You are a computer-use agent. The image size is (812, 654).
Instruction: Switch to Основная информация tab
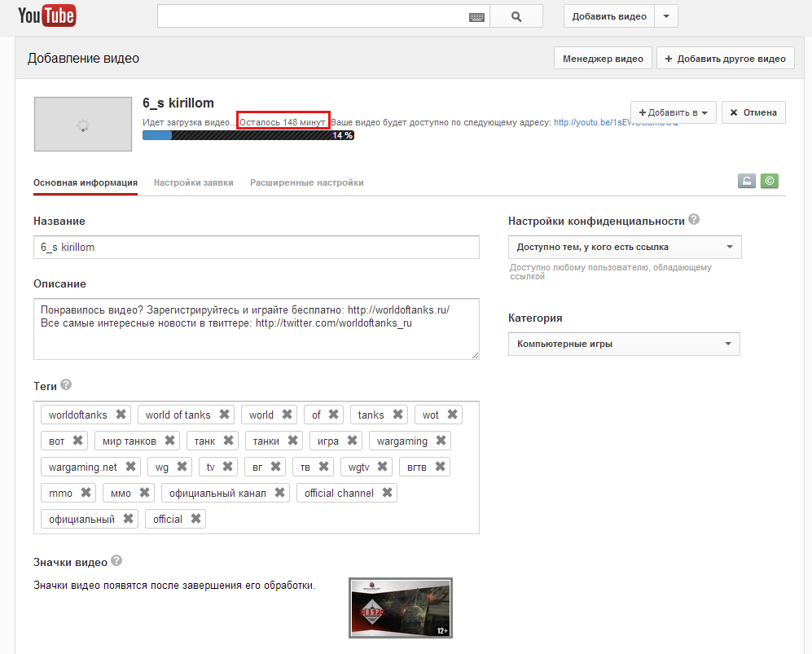tap(86, 182)
